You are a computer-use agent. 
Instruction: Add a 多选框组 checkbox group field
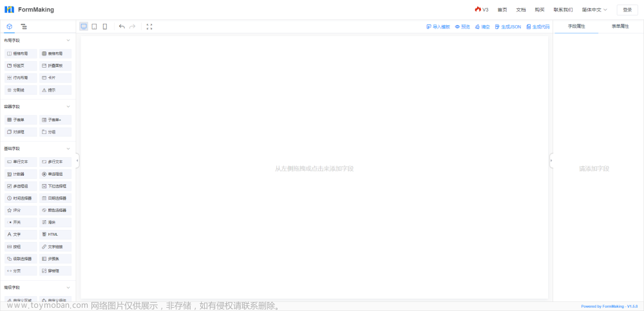point(21,186)
